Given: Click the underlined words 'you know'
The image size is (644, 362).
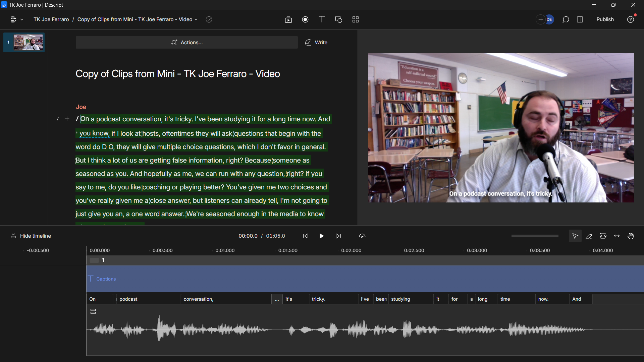Looking at the screenshot, I should 94,133.
